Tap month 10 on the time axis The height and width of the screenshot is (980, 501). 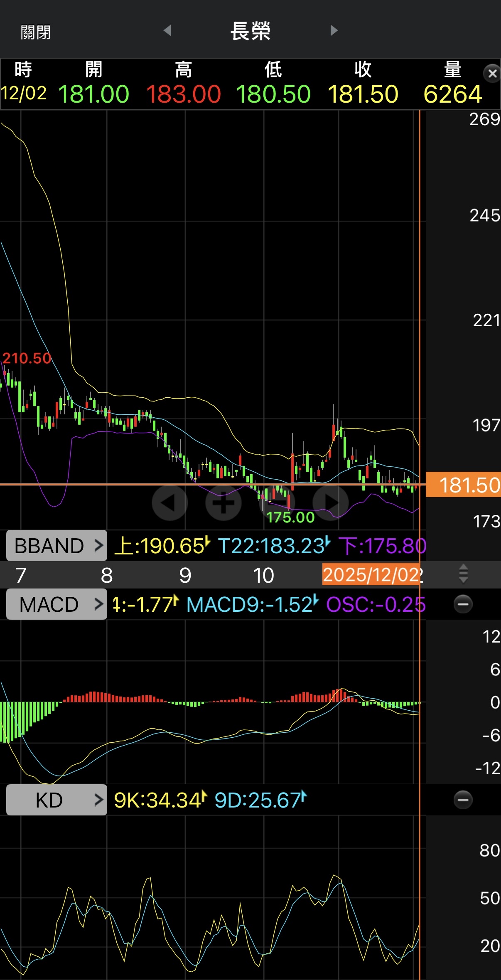click(x=263, y=575)
